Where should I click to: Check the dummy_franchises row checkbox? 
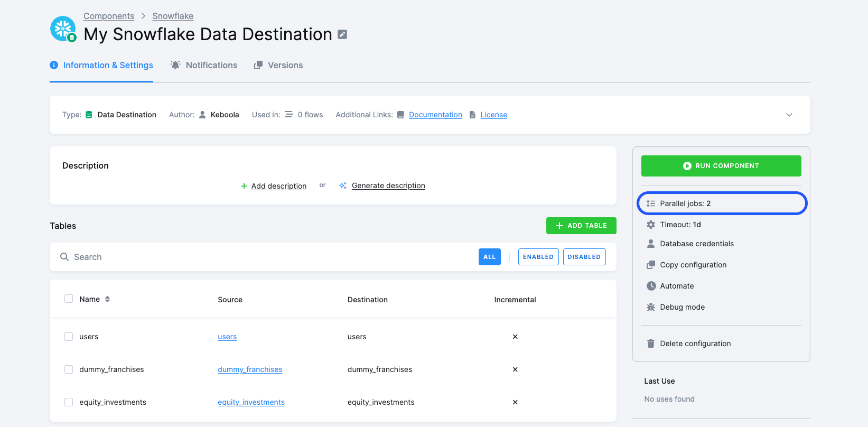[69, 369]
